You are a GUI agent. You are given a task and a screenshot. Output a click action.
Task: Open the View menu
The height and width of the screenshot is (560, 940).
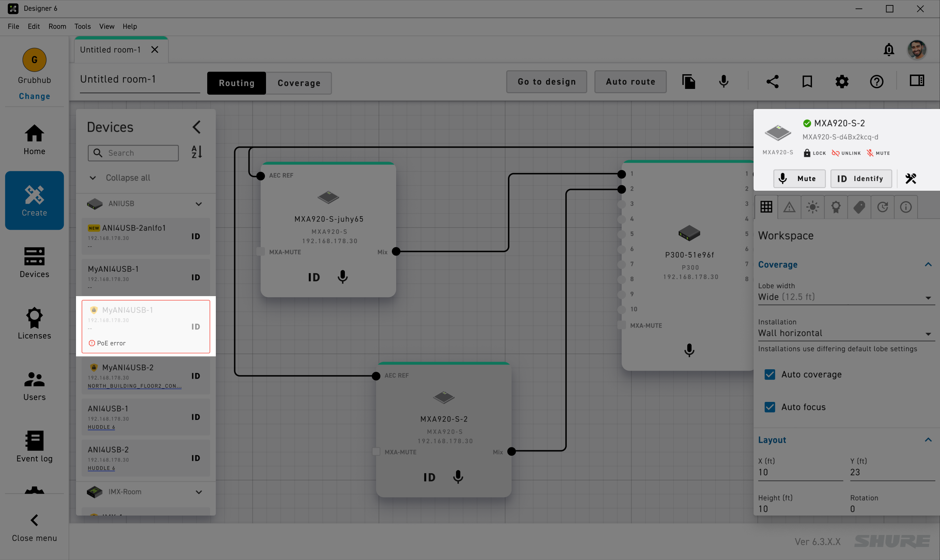[107, 27]
